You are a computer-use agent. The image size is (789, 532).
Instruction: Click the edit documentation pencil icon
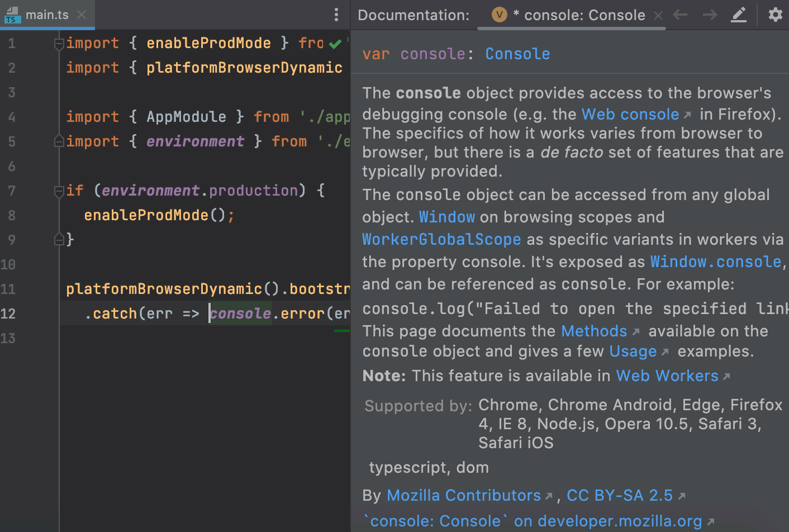pos(739,15)
